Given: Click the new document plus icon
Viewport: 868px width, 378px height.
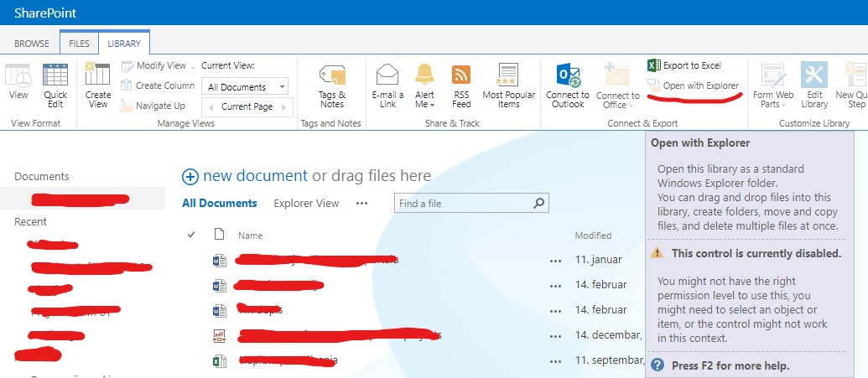Looking at the screenshot, I should click(190, 177).
